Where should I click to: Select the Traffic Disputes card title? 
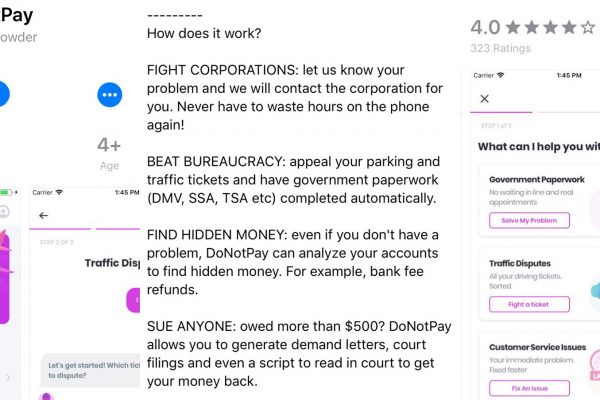[x=520, y=263]
